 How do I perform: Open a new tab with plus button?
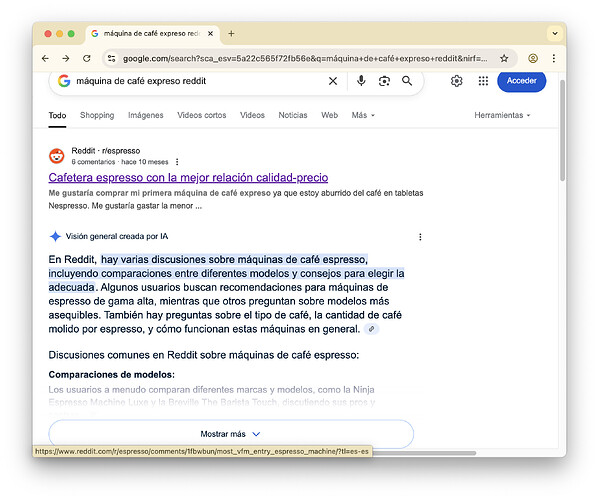click(x=231, y=34)
